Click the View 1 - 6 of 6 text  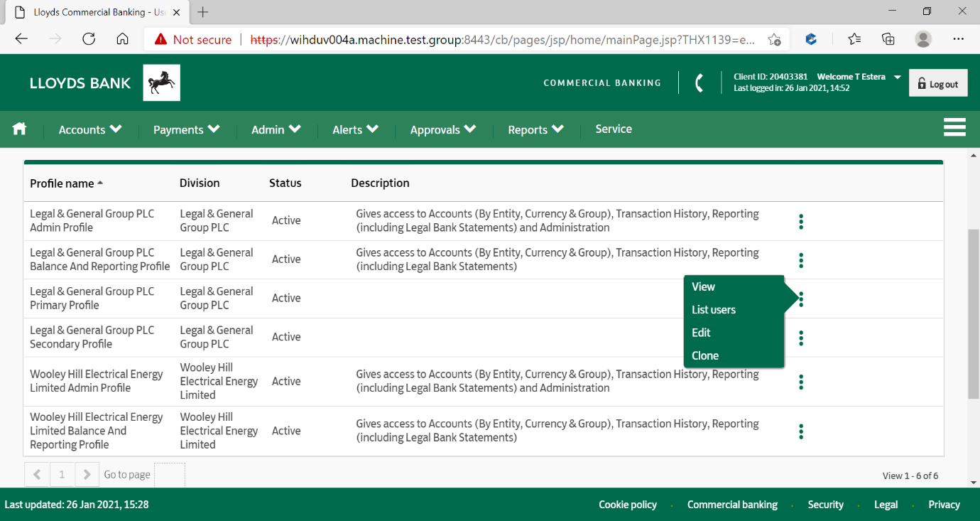pos(910,476)
